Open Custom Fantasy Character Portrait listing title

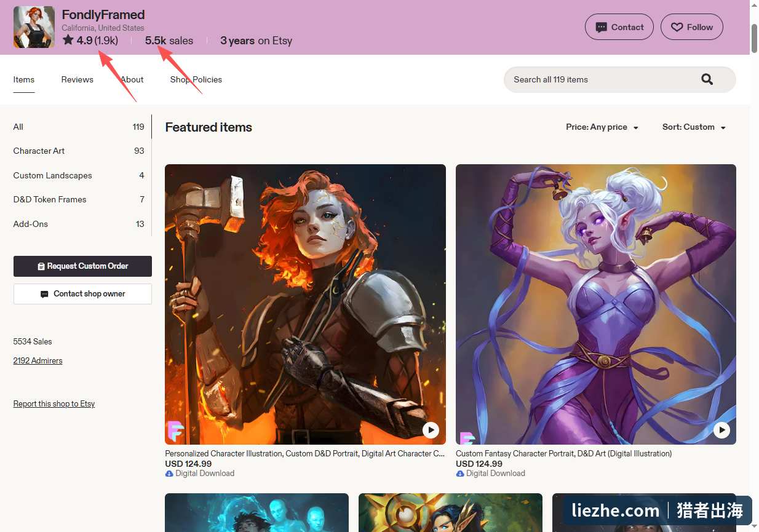coord(563,454)
